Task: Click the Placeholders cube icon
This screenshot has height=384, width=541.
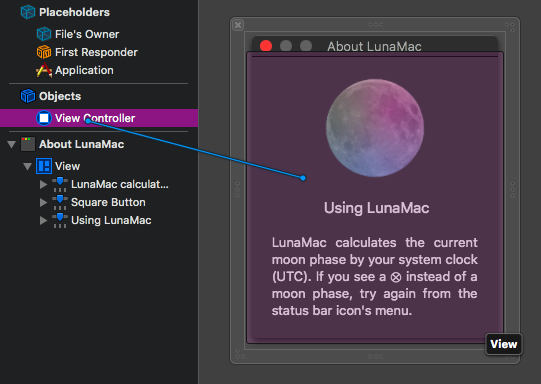Action: pos(28,12)
